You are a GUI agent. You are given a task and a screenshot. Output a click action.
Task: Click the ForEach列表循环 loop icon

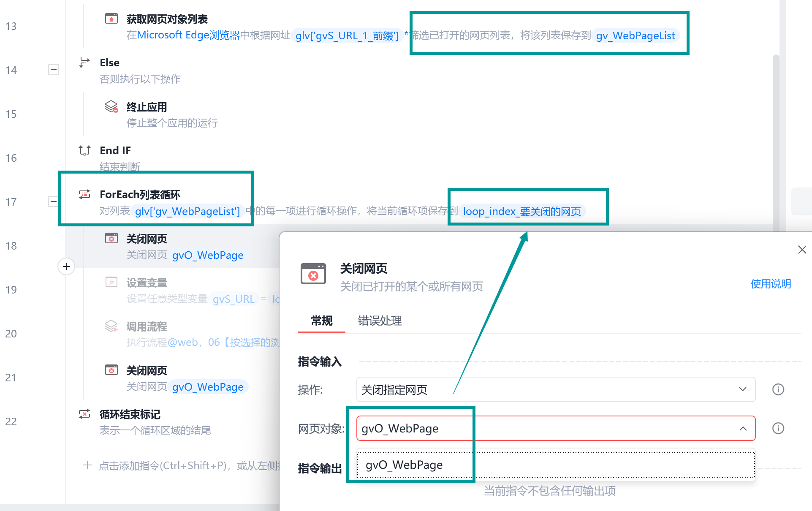(x=84, y=194)
